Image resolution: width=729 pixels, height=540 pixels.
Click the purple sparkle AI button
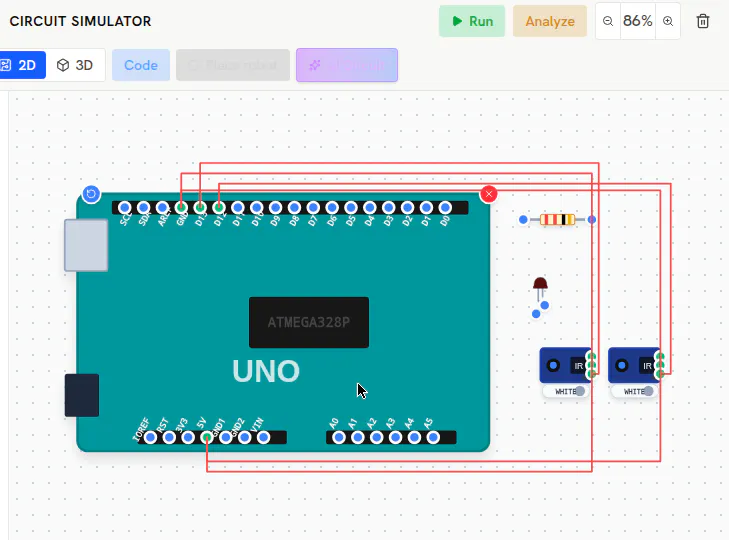click(x=347, y=65)
